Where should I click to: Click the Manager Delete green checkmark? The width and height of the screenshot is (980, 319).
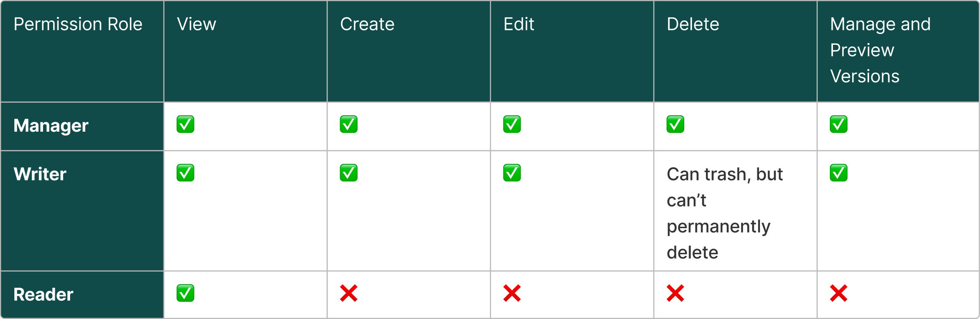(675, 124)
